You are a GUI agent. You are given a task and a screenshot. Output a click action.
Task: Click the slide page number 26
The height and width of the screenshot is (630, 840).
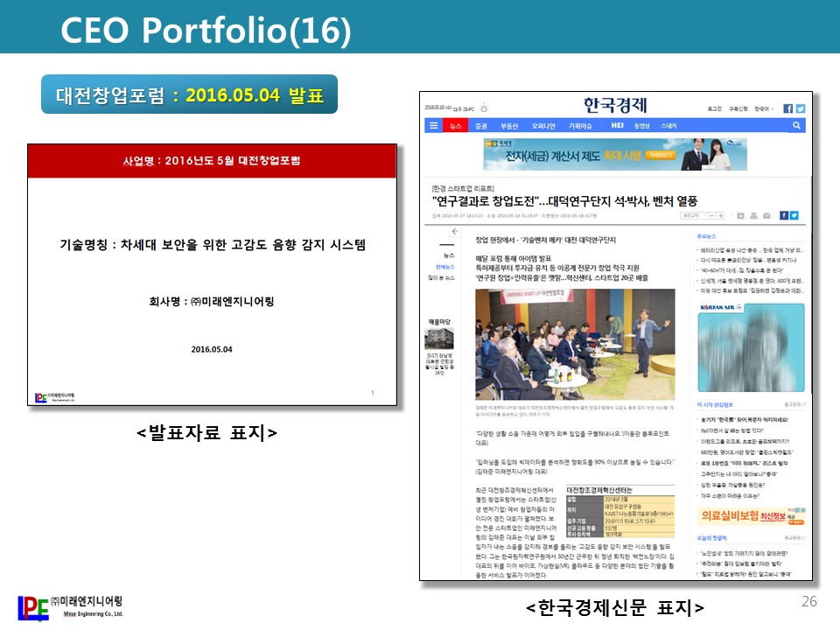(x=808, y=601)
